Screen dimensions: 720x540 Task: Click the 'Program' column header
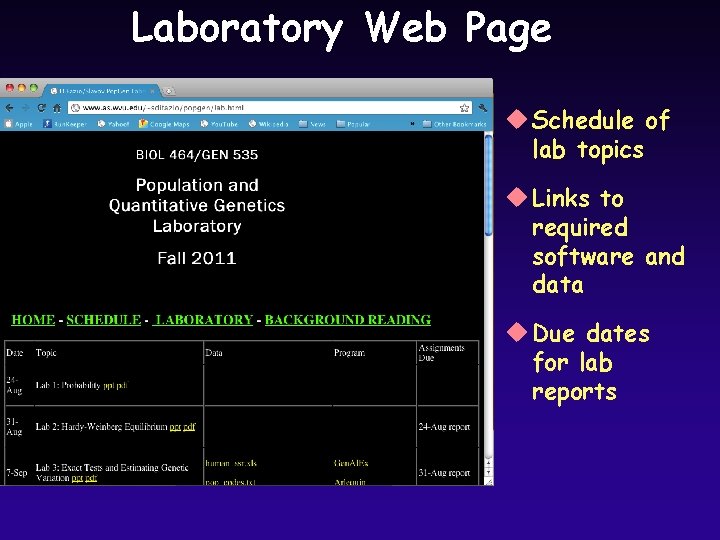pos(349,353)
